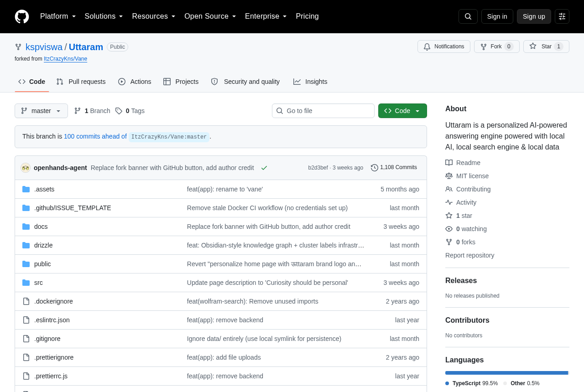View the 0 forks link
Viewport: 584px width, 392px height.
click(x=460, y=242)
